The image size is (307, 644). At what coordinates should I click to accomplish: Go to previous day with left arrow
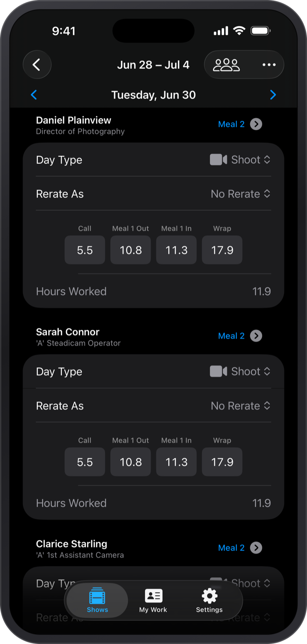pos(34,95)
